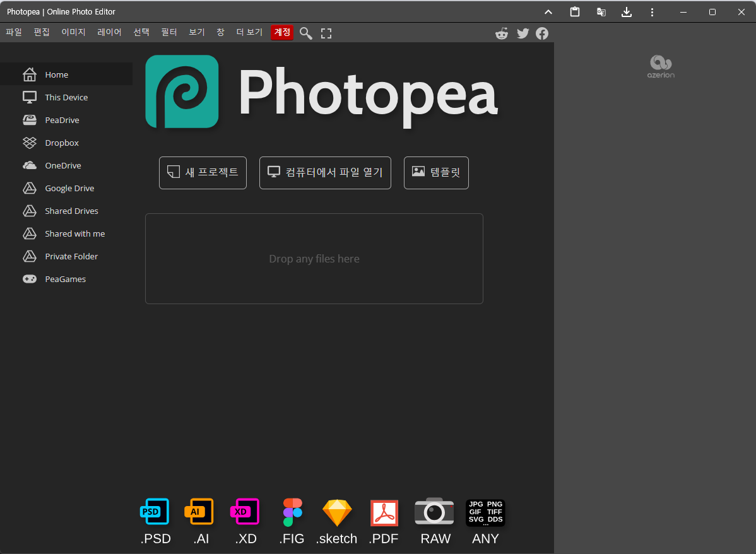Click the clipboard icon in title bar

(575, 12)
